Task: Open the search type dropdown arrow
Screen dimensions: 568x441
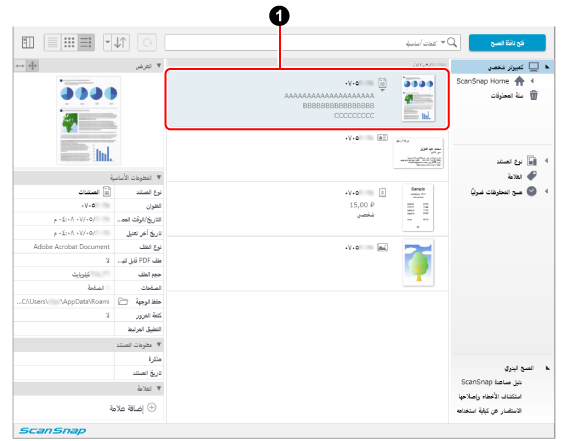Action: click(x=443, y=42)
